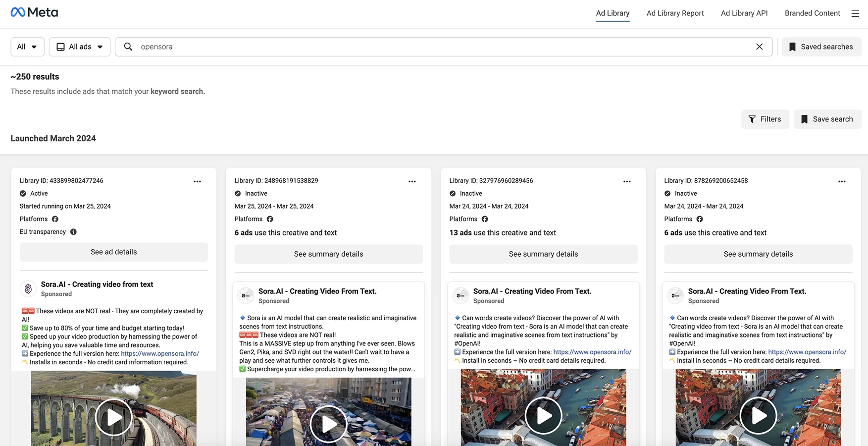Click Inactive status icon on ad 327976960289456
The image size is (868, 446).
click(x=453, y=194)
